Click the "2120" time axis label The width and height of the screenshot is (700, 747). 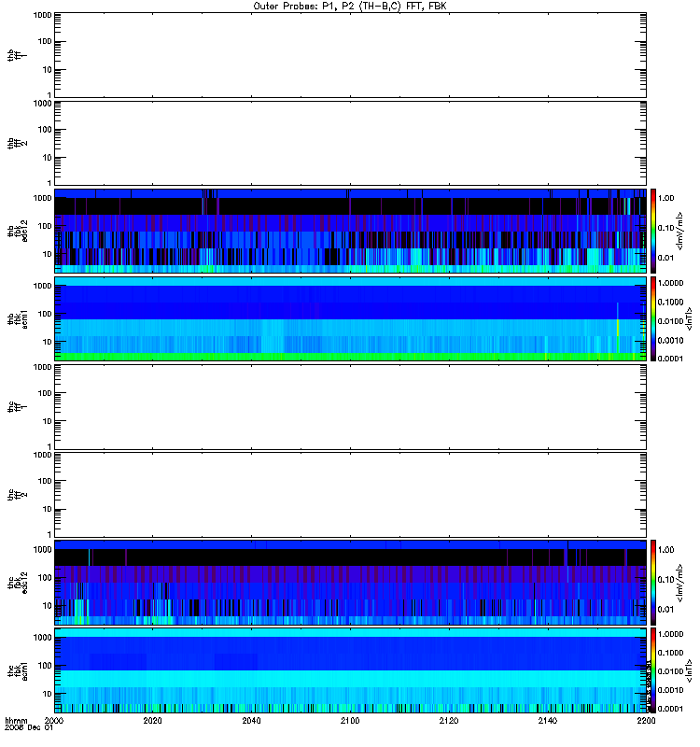[449, 720]
